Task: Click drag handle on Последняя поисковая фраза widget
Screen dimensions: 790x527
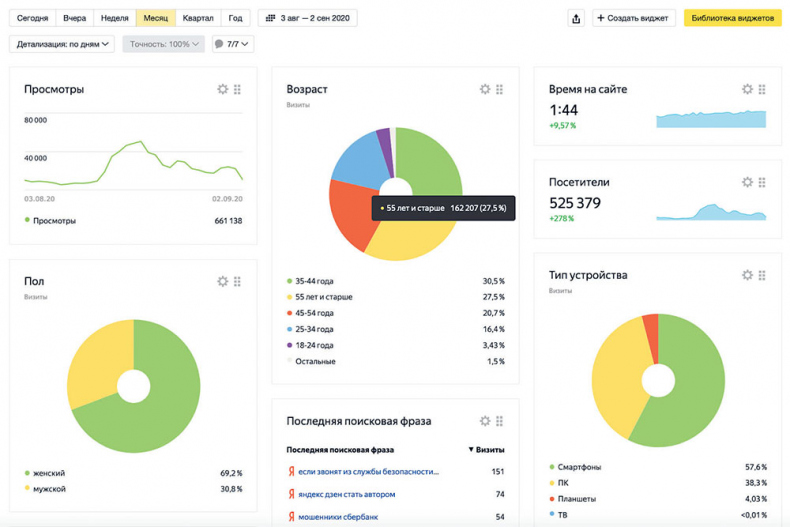Action: click(499, 421)
